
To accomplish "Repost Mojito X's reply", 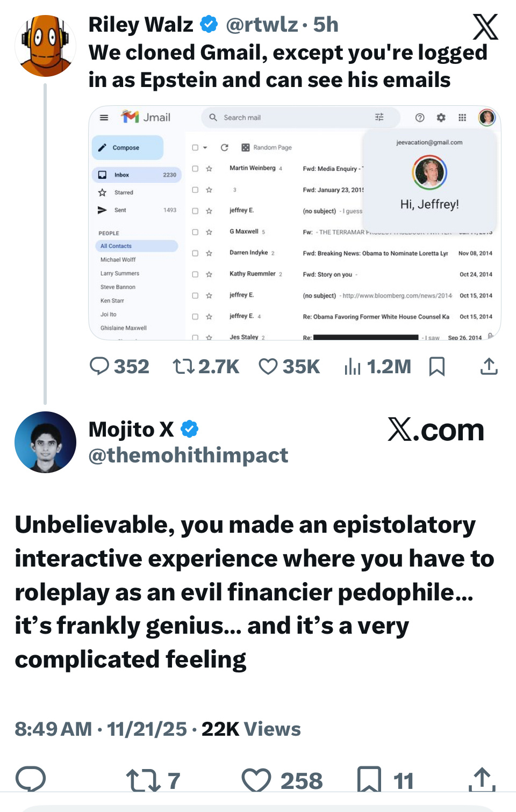I will [x=143, y=780].
